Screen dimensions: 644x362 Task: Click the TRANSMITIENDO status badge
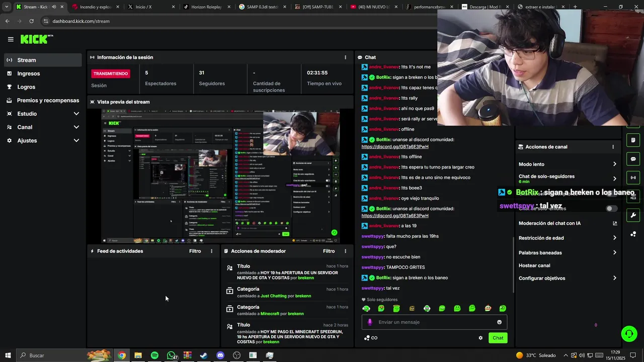pos(111,73)
